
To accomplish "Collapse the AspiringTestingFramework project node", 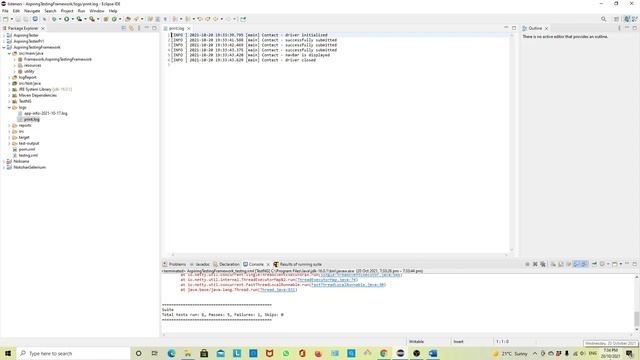I will pos(4,47).
